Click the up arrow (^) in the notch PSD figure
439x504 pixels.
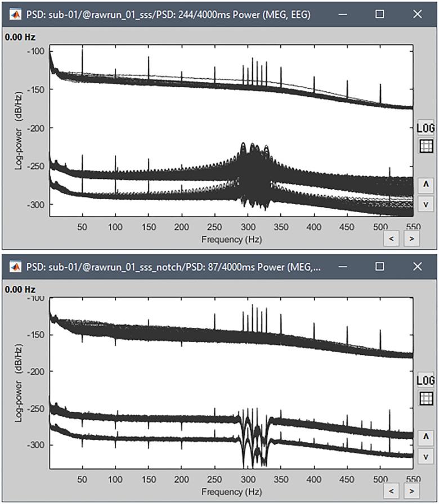click(426, 436)
